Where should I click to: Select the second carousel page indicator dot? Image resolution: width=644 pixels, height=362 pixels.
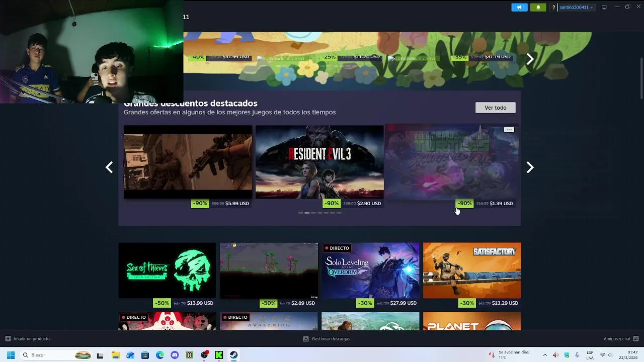307,213
